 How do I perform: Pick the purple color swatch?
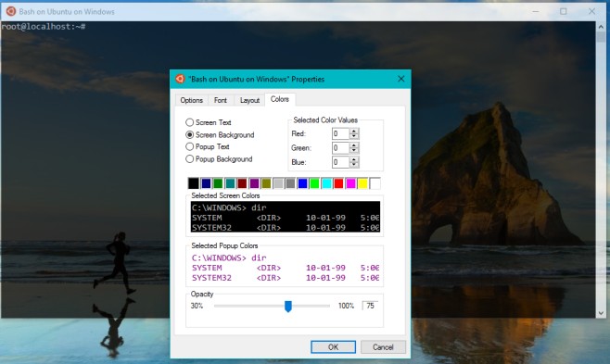254,183
